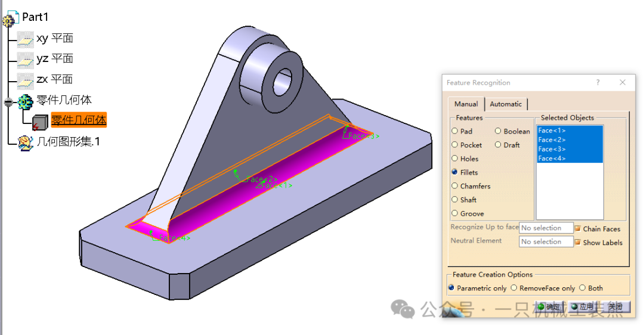Click the highlighted solid feature cube icon
644x335 pixels.
coord(41,122)
